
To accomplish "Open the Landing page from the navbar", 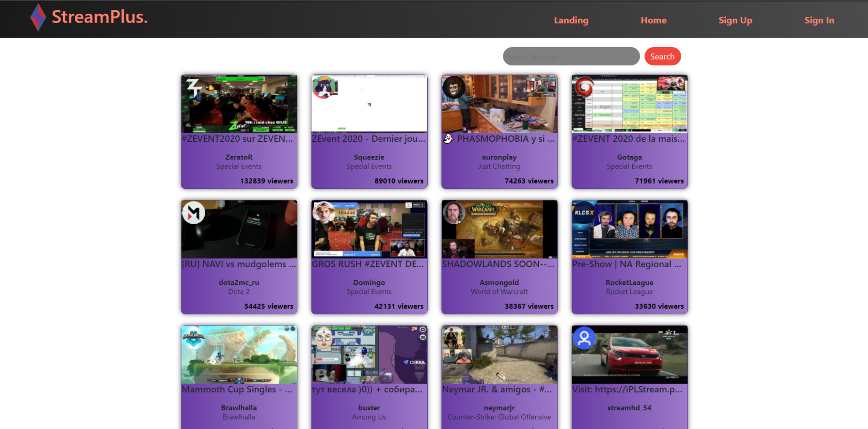I will pos(571,20).
